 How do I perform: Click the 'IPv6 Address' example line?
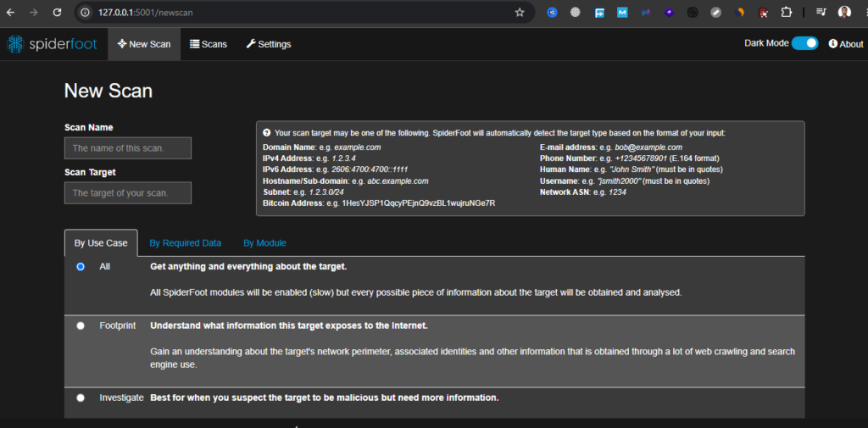(336, 170)
